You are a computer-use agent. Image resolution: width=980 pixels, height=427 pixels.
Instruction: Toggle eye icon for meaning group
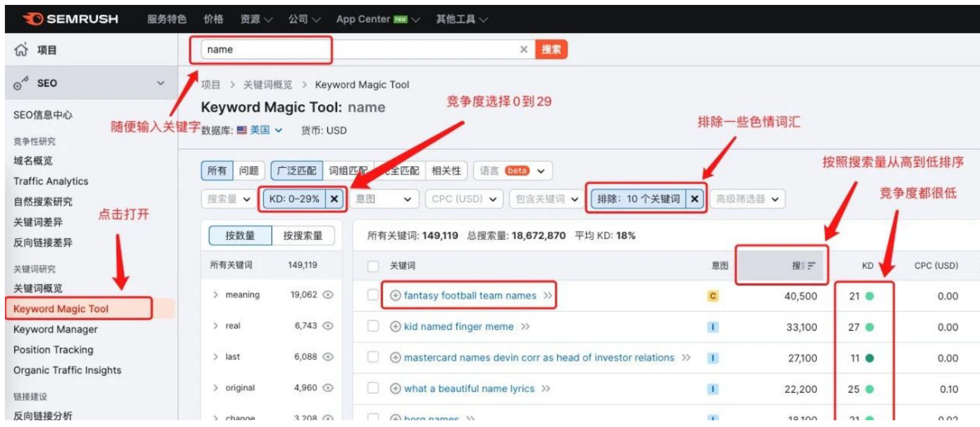pyautogui.click(x=328, y=294)
